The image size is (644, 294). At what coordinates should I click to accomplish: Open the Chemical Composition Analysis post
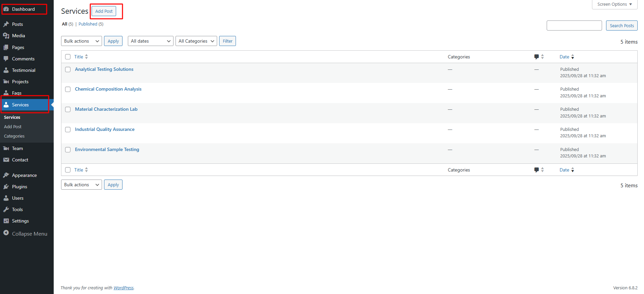[108, 89]
